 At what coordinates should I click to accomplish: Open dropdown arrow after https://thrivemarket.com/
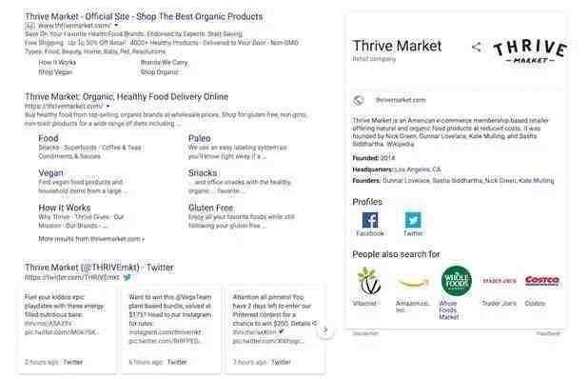click(x=108, y=107)
